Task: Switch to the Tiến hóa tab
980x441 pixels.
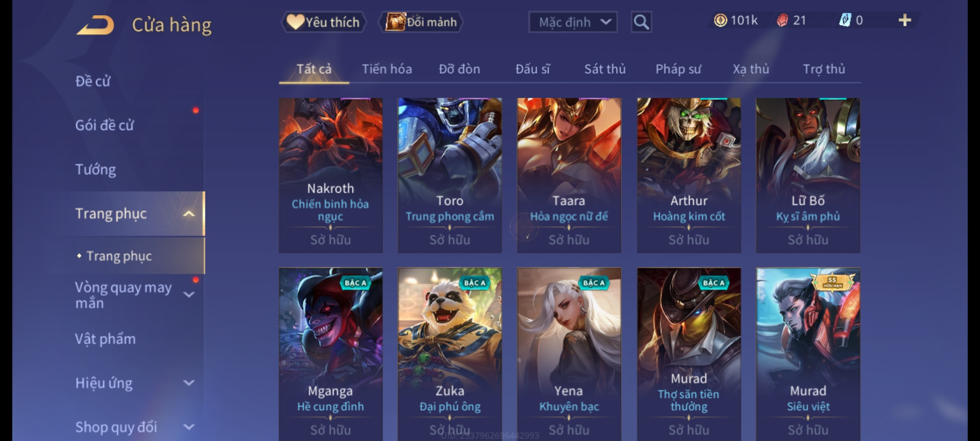Action: [387, 69]
